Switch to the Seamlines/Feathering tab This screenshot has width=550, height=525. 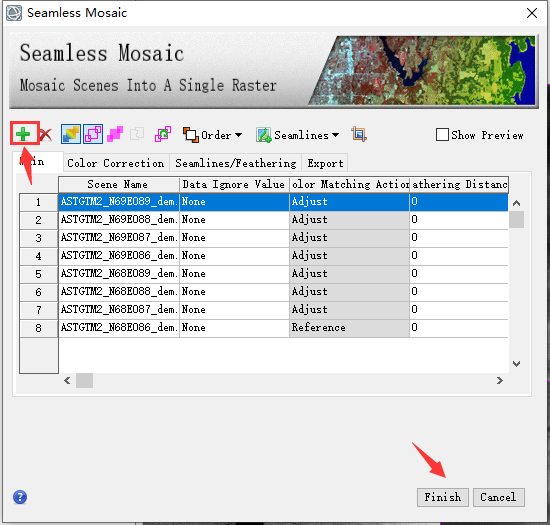click(x=236, y=163)
